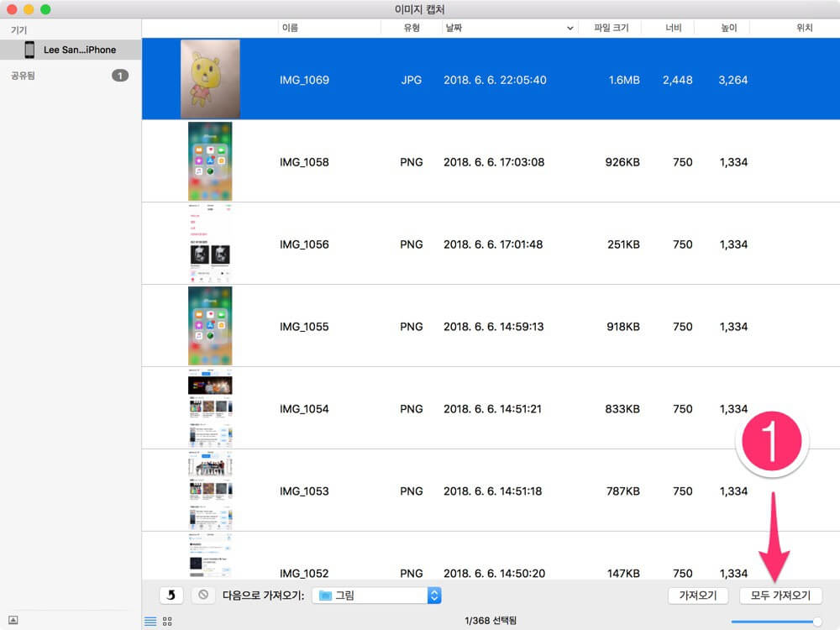Select the iPhone device icon in sidebar
Image resolution: width=840 pixels, height=630 pixels.
point(29,50)
